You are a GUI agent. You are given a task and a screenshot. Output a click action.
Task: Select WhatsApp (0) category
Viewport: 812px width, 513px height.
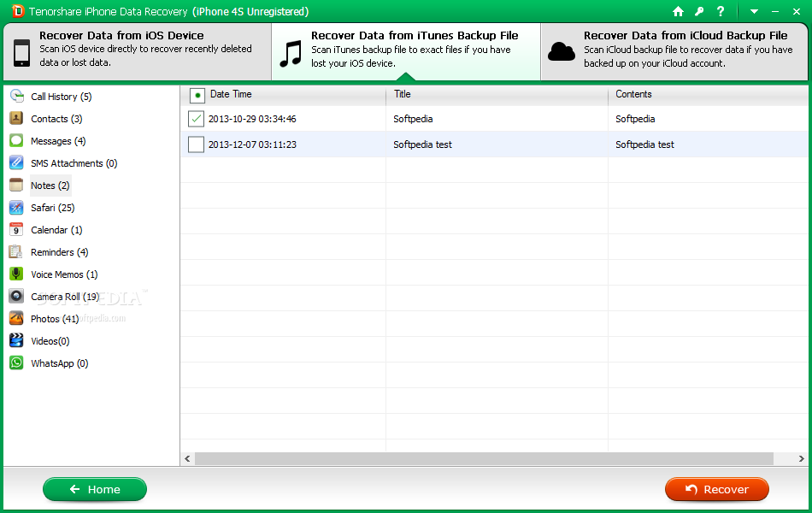pos(60,363)
